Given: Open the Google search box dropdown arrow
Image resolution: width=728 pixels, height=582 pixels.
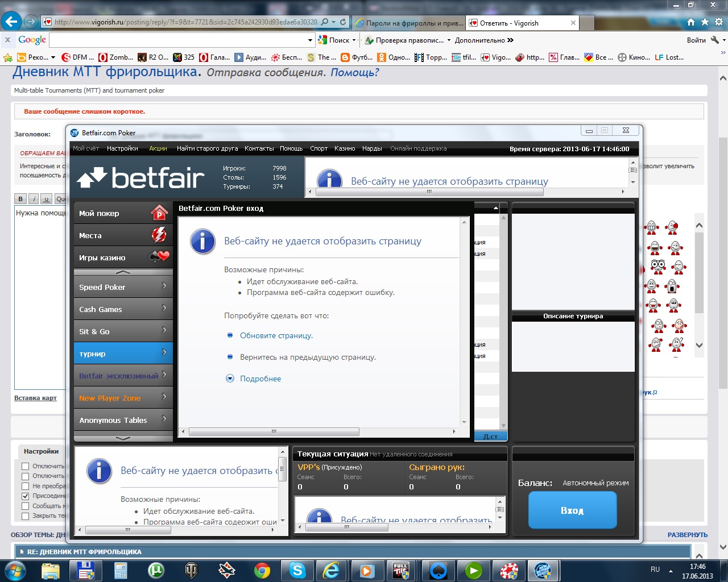Looking at the screenshot, I should click(310, 40).
